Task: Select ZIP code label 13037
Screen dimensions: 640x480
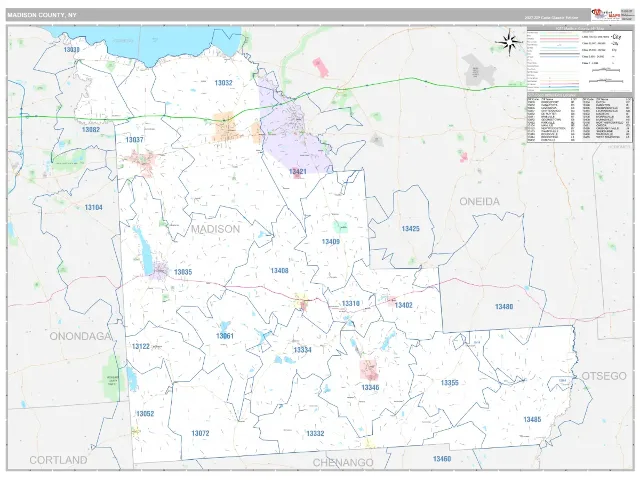Action: (134, 140)
